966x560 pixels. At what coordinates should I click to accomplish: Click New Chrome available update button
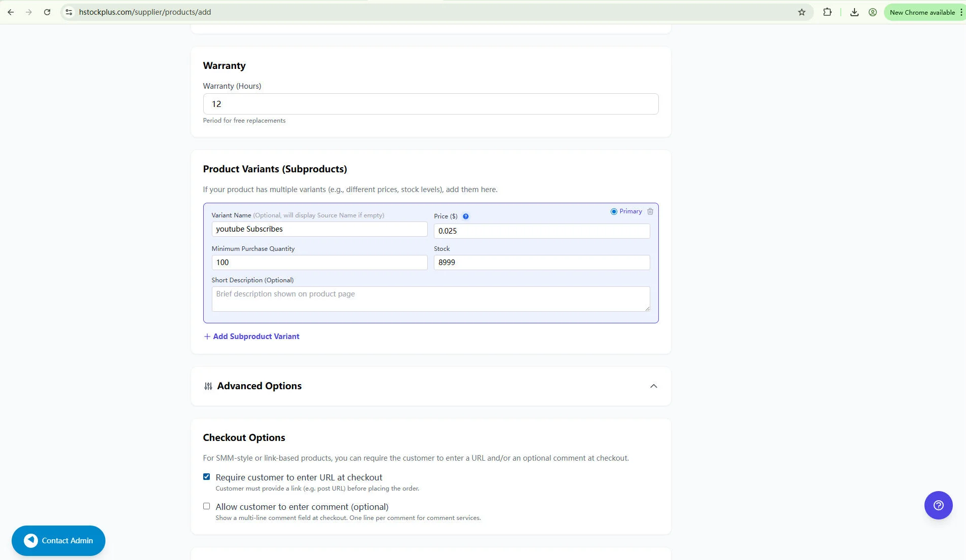[x=921, y=12]
